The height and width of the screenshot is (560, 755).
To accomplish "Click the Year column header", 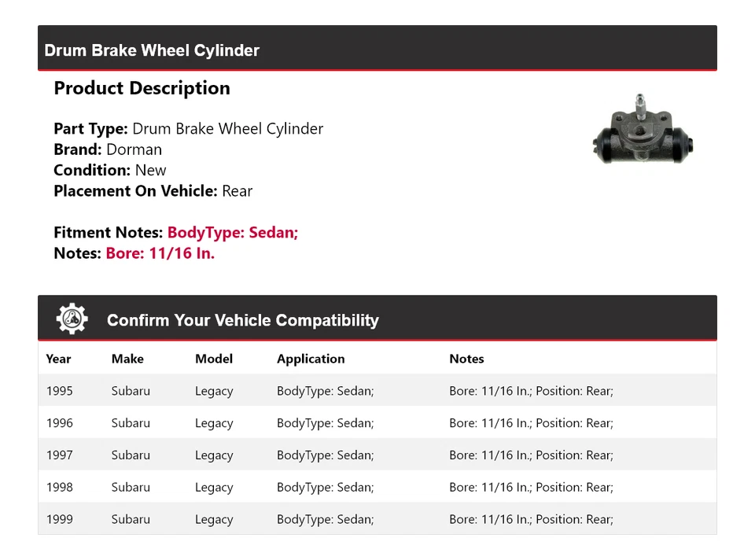I will pos(58,359).
